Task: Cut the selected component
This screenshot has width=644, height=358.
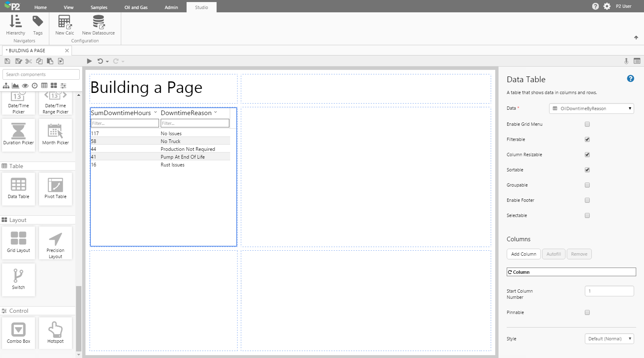Action: tap(28, 61)
